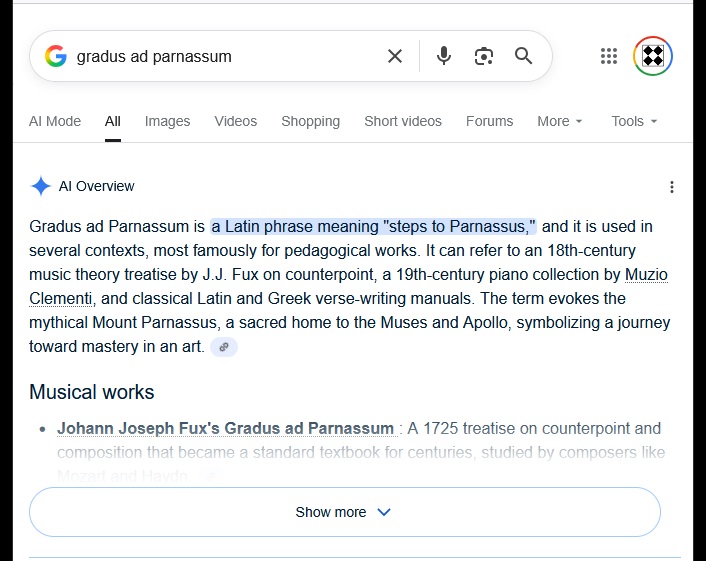This screenshot has width=706, height=561.
Task: Click the Google logo icon
Action: [x=56, y=56]
